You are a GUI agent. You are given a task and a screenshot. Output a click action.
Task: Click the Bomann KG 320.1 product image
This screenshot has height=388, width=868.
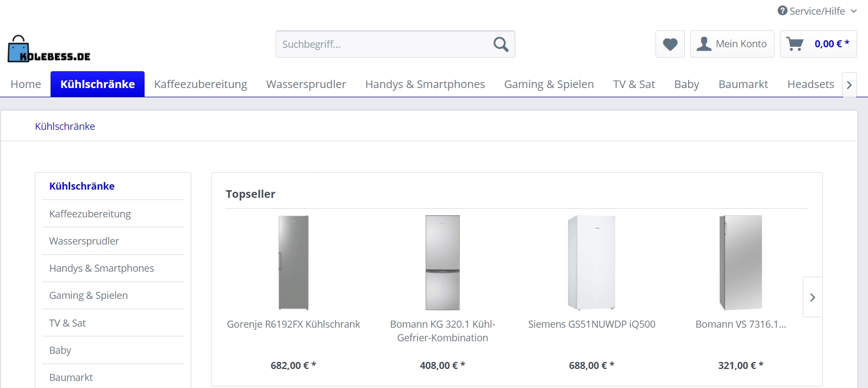[442, 263]
